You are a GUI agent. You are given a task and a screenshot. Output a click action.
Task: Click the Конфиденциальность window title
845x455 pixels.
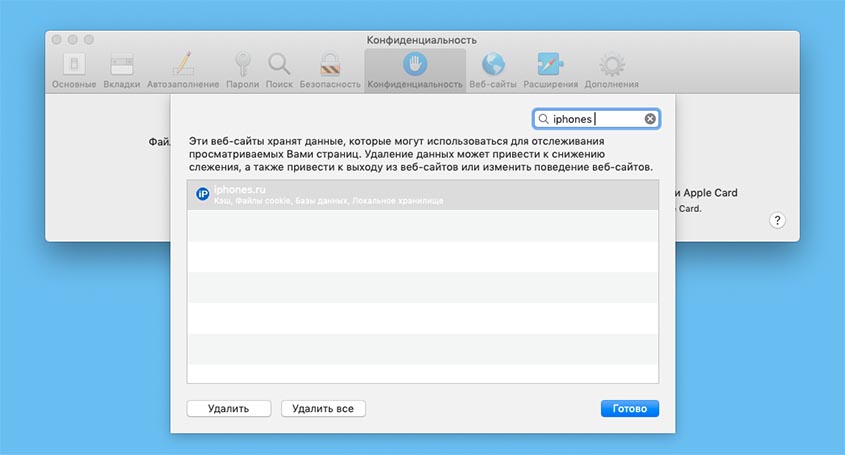(421, 40)
